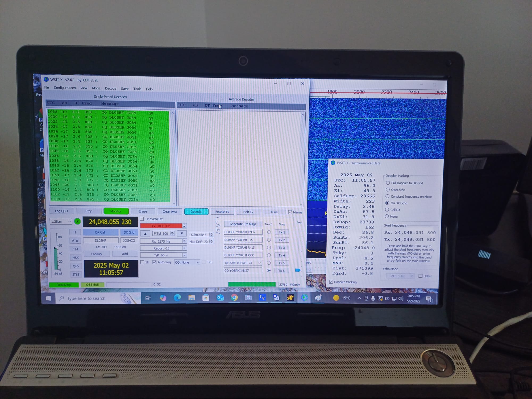Image resolution: width=532 pixels, height=399 pixels.
Task: Select Full Doppler to DX Grid option
Action: pos(388,183)
